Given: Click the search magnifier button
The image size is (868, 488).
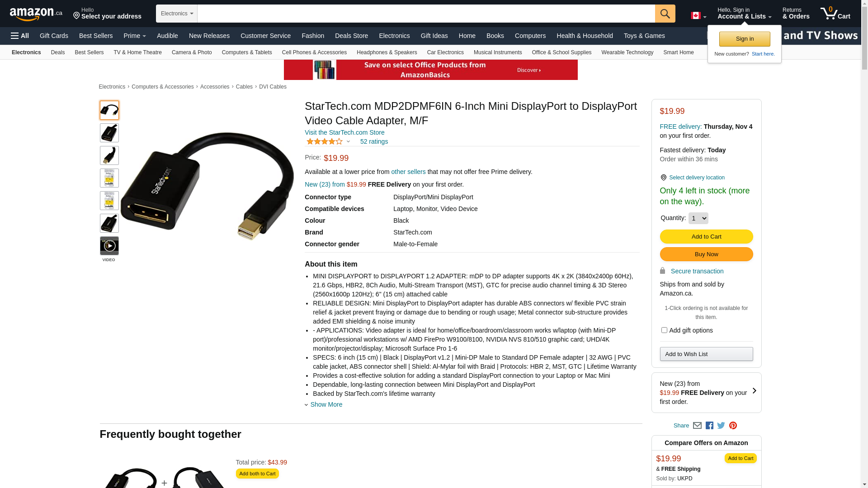Looking at the screenshot, I should (x=665, y=14).
